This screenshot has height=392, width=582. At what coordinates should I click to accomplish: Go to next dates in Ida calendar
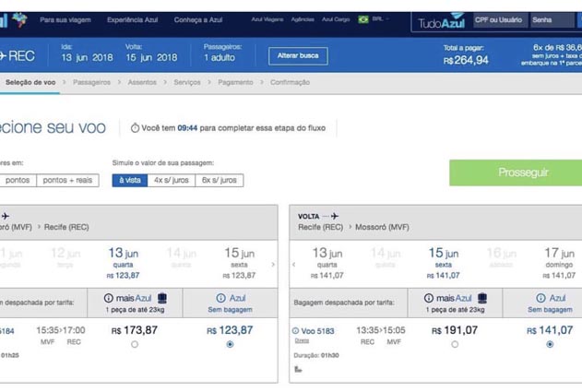click(273, 265)
